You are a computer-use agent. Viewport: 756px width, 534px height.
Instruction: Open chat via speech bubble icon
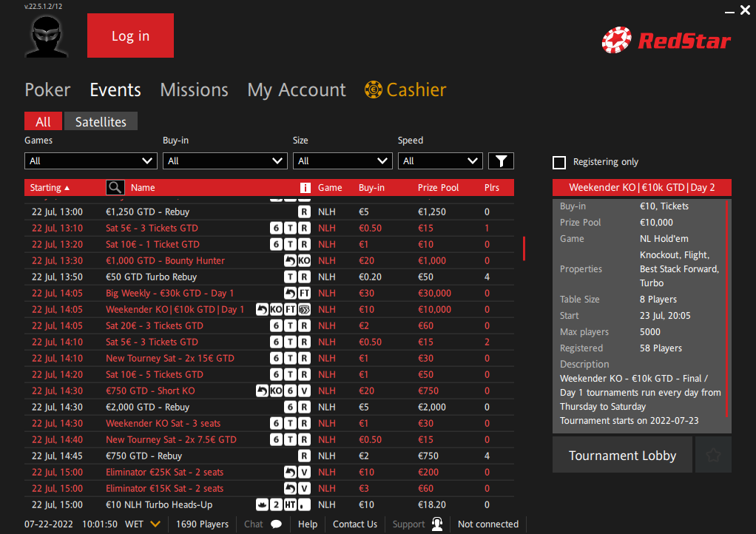click(x=276, y=524)
